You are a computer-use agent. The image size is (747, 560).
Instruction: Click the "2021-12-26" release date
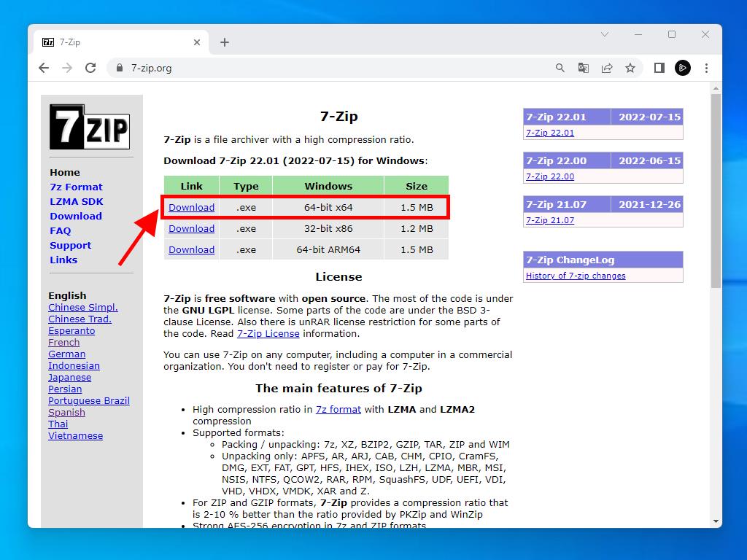(649, 205)
